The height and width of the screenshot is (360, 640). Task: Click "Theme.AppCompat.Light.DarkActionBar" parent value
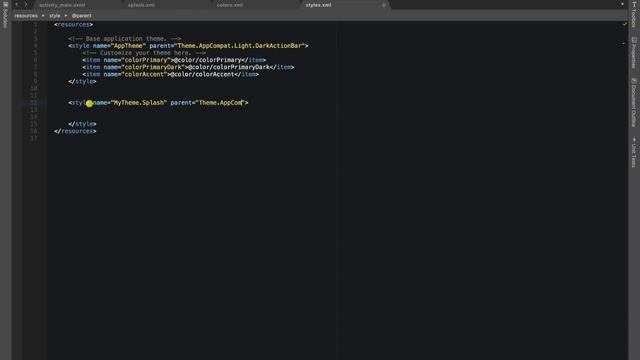(x=239, y=46)
